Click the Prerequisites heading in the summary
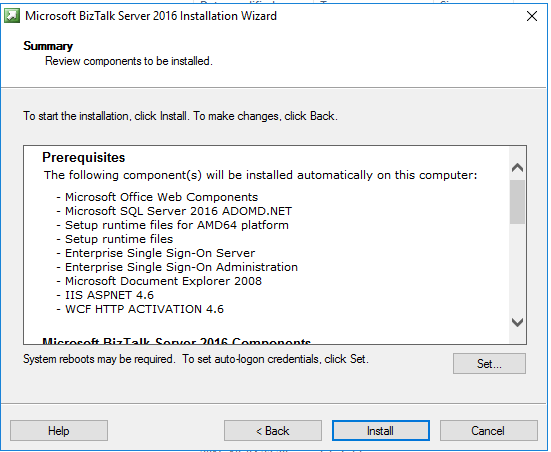The width and height of the screenshot is (551, 452). (84, 157)
